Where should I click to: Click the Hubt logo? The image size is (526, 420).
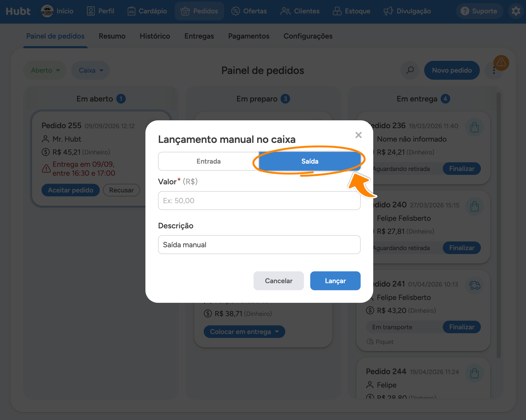(x=18, y=11)
